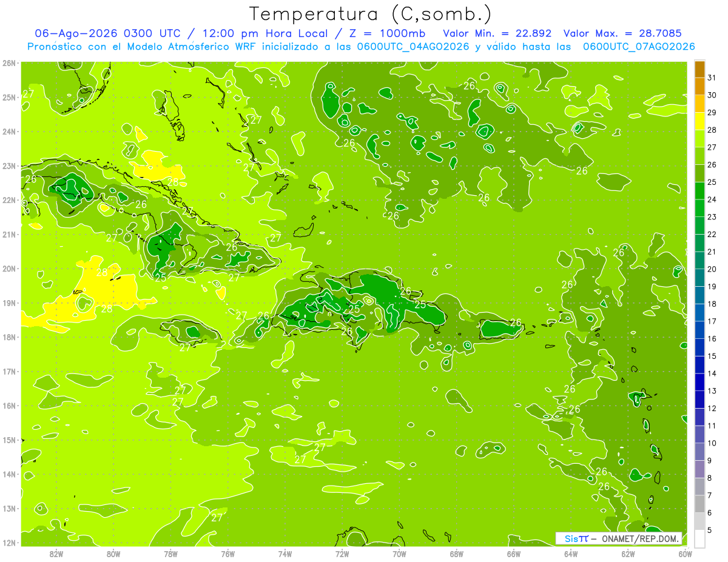The width and height of the screenshot is (728, 562).
Task: Click the '20N' latitude axis label
Action: [x=9, y=269]
